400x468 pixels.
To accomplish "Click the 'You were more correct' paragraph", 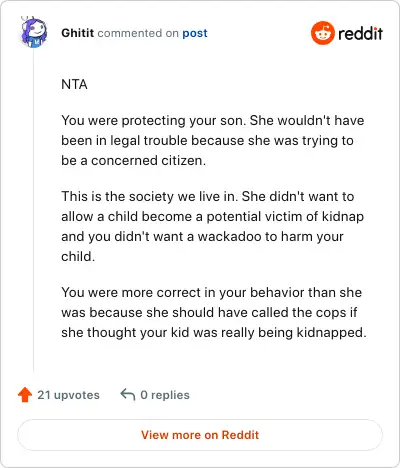I will 214,312.
